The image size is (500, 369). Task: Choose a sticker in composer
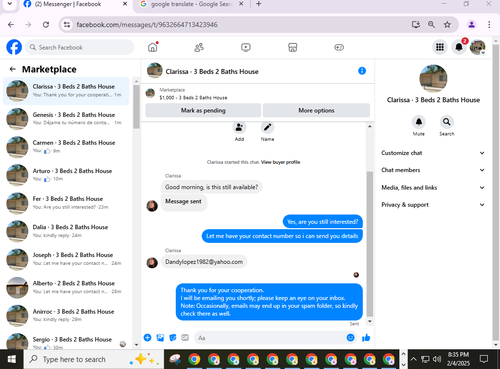173,338
